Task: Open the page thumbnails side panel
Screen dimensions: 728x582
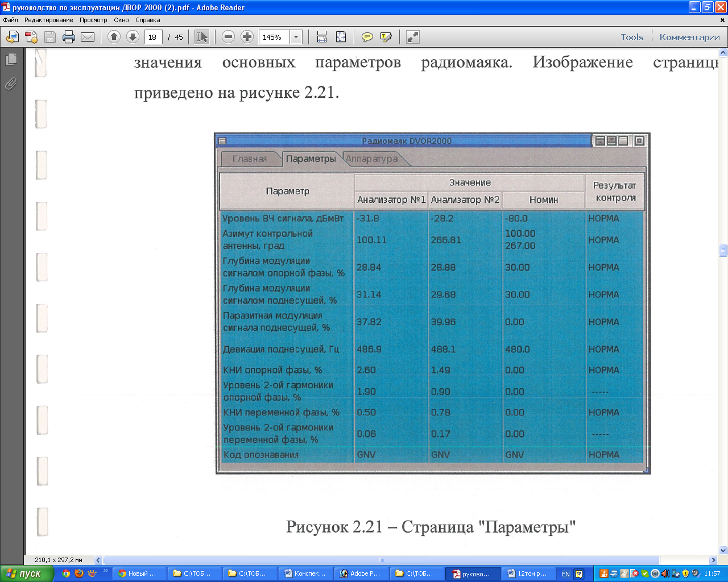Action: point(11,60)
